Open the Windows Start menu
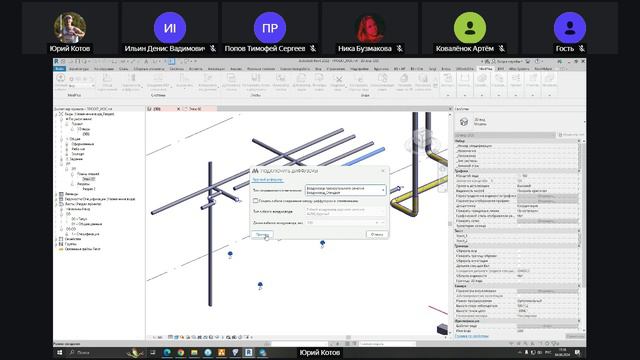This screenshot has height=360, width=640. [x=60, y=352]
